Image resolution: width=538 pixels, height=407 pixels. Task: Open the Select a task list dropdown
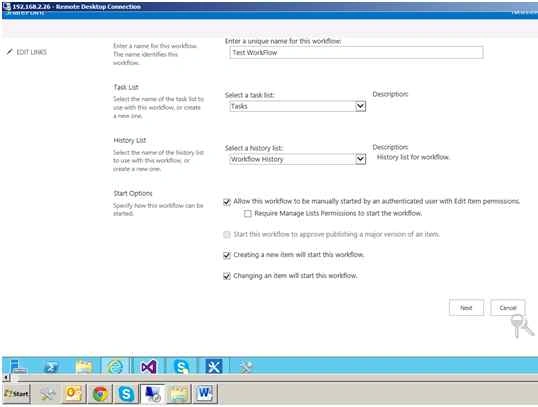297,106
